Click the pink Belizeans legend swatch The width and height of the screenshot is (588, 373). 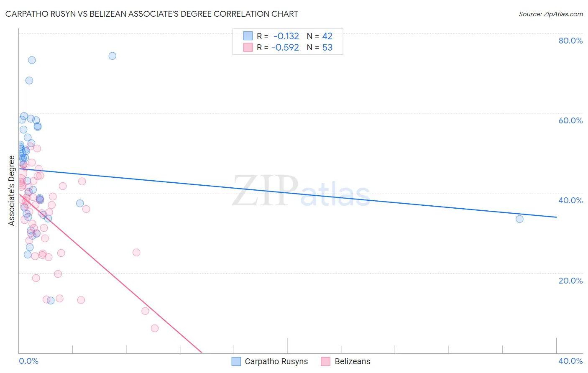click(326, 361)
